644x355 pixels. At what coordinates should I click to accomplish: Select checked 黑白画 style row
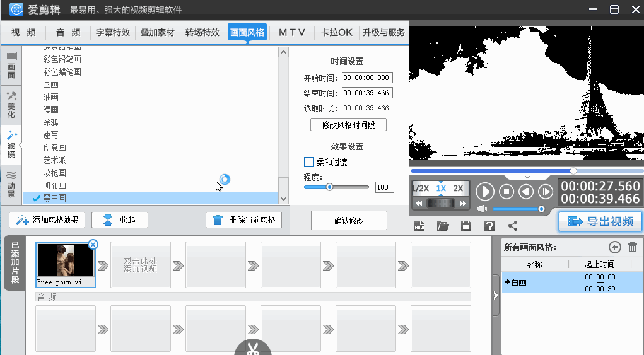coord(150,198)
